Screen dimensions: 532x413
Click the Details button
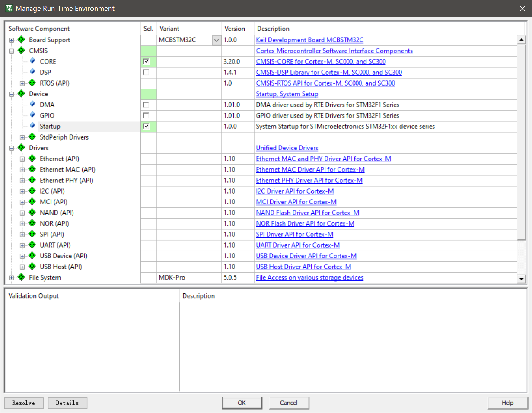coord(67,403)
